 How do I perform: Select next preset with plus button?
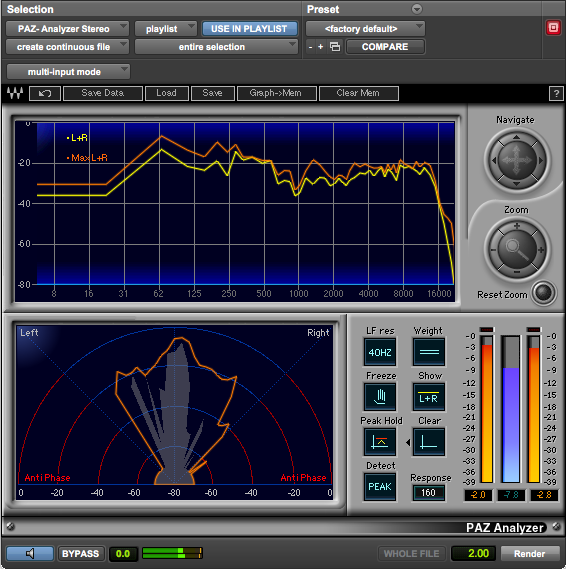pyautogui.click(x=320, y=47)
